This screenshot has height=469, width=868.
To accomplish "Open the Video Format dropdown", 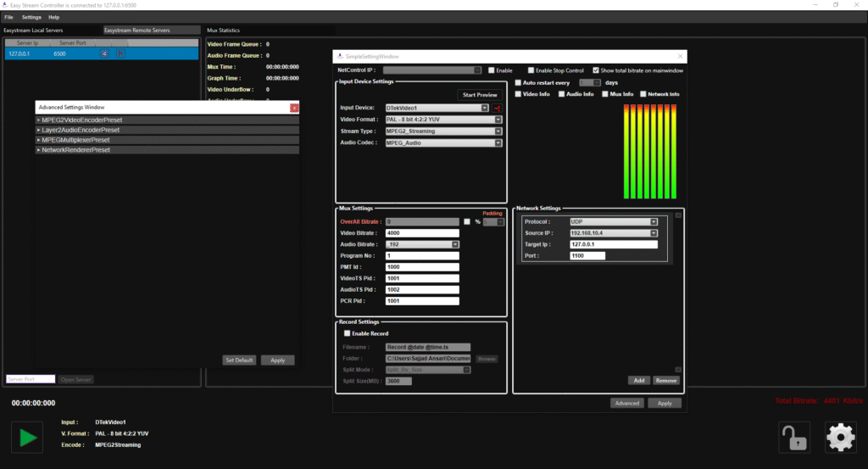I will pos(443,120).
